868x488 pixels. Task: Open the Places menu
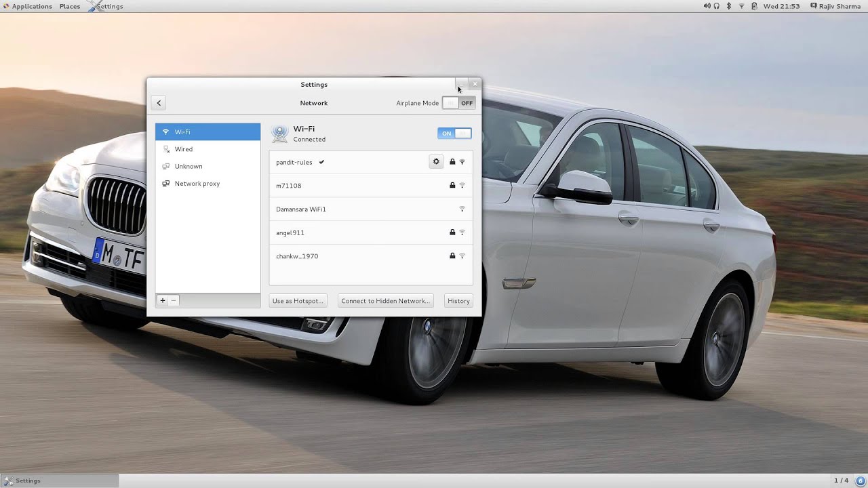pos(70,6)
